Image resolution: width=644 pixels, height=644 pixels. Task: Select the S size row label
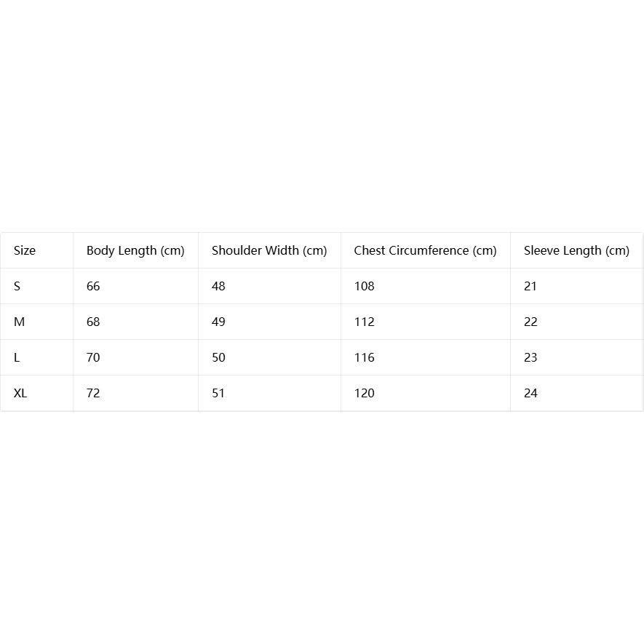point(17,286)
